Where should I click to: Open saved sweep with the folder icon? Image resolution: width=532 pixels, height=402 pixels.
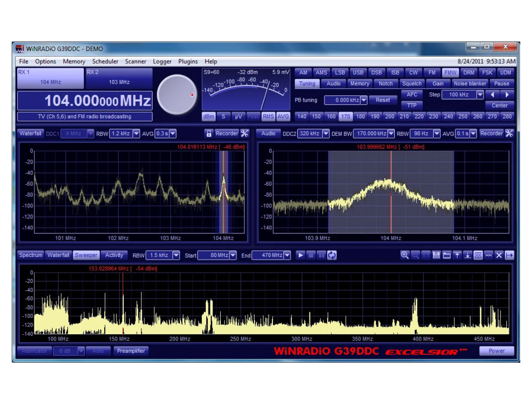click(x=446, y=255)
